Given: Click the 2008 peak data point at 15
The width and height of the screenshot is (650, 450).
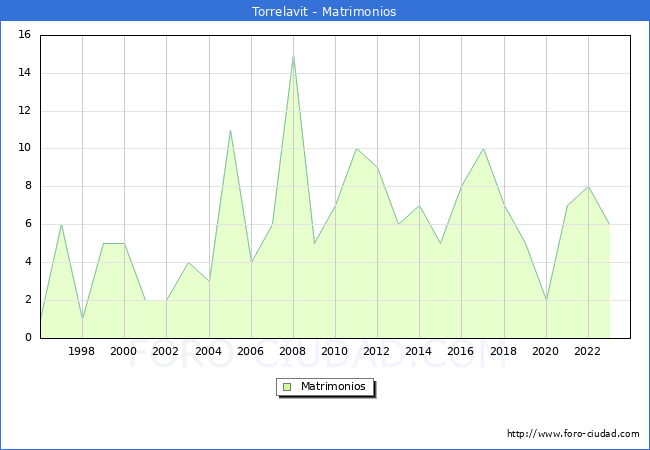Looking at the screenshot, I should [x=293, y=55].
